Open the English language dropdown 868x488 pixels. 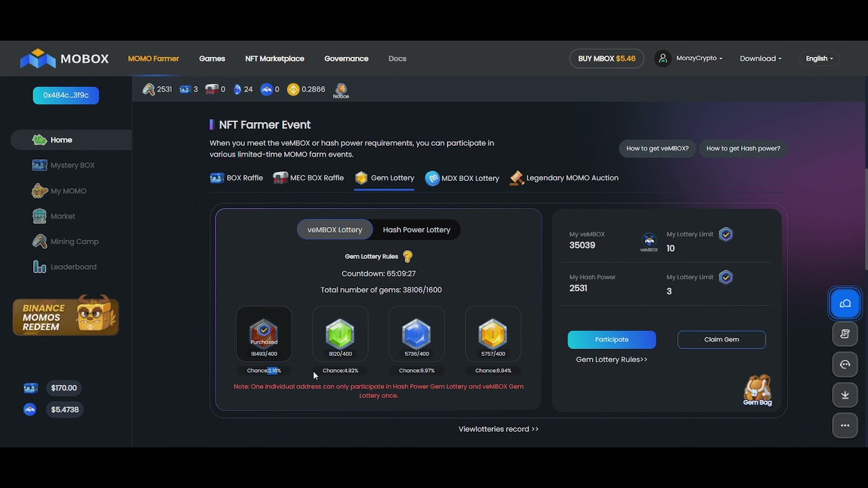819,58
